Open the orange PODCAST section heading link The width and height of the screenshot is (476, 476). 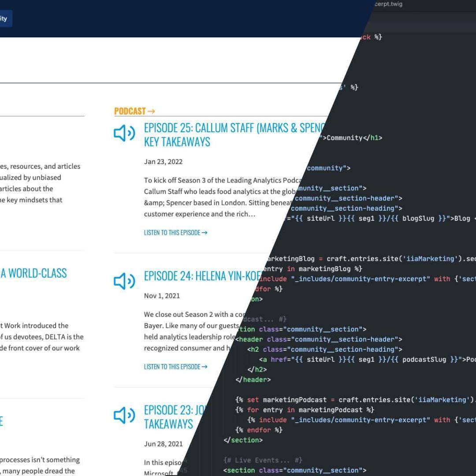pos(134,111)
